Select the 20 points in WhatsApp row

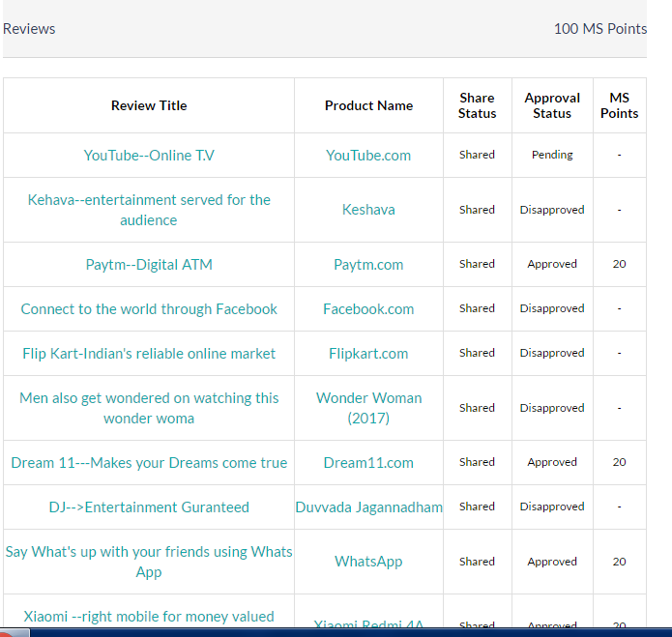[x=619, y=562]
